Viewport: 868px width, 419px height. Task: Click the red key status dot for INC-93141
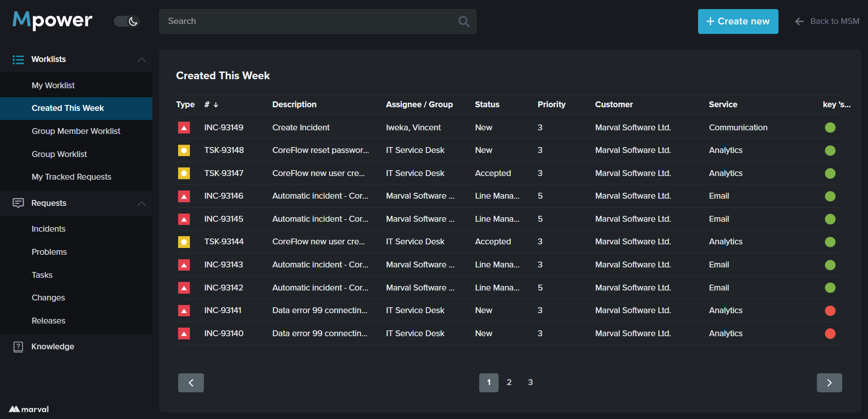point(830,311)
